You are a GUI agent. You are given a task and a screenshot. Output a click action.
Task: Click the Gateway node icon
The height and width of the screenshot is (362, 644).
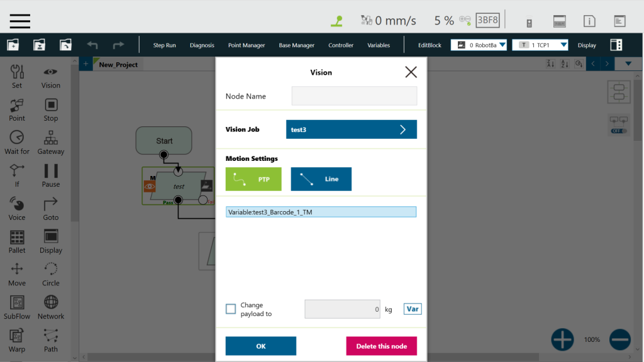(50, 138)
